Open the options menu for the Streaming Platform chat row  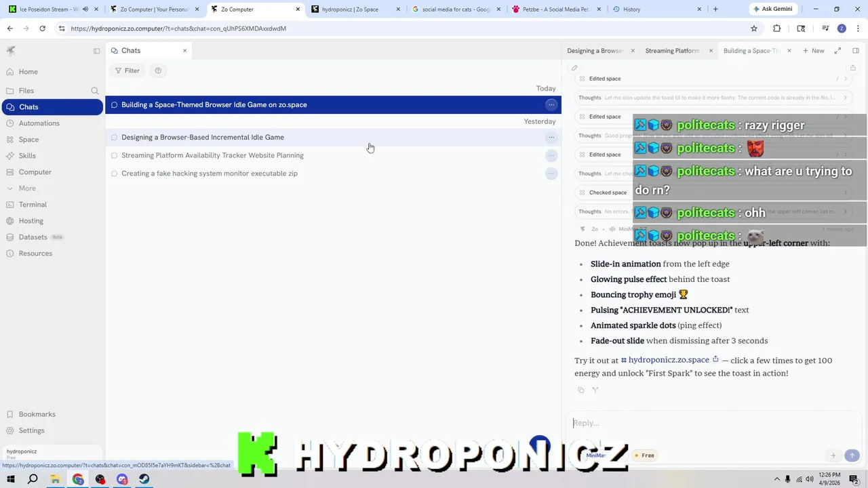(551, 156)
